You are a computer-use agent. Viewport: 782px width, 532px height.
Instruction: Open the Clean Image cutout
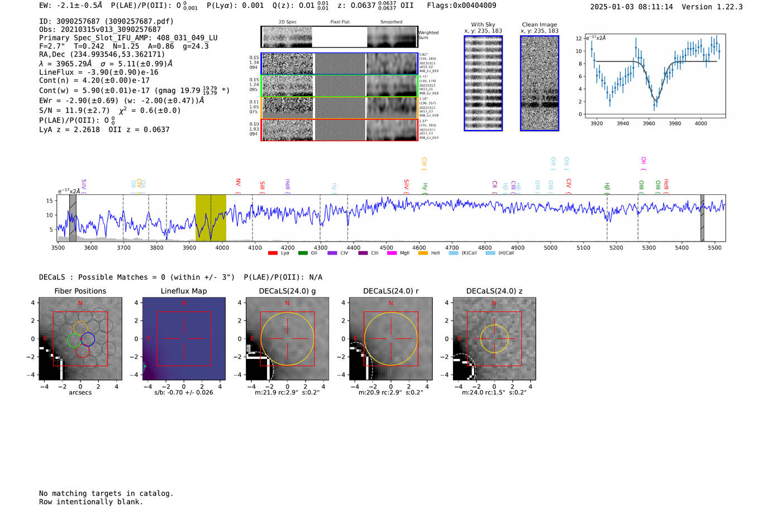pyautogui.click(x=540, y=83)
